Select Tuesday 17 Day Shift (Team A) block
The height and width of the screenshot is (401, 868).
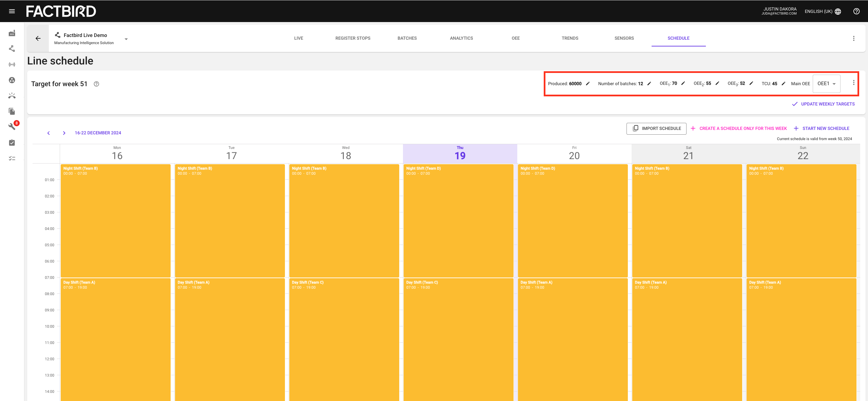[230, 340]
